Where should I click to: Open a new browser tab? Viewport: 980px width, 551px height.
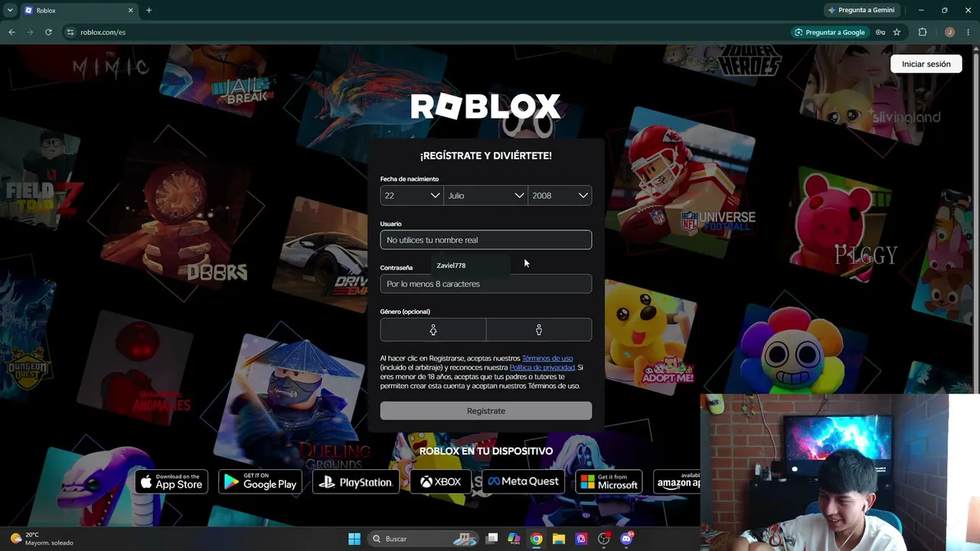[149, 10]
